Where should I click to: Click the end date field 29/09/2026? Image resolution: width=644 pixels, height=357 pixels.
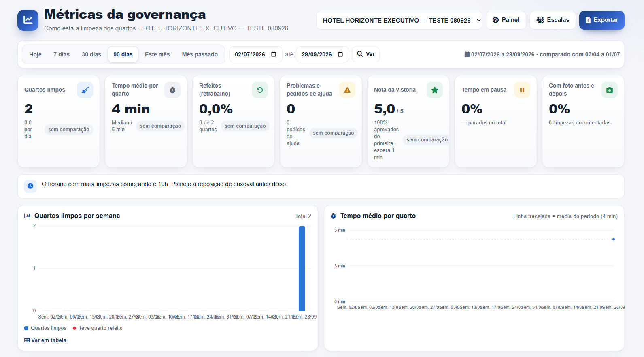tap(323, 54)
